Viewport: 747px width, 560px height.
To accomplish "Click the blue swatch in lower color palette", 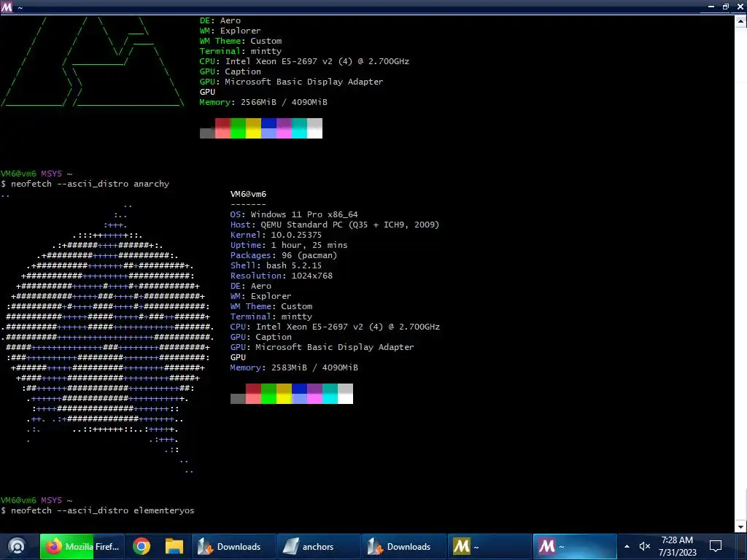I will click(299, 394).
